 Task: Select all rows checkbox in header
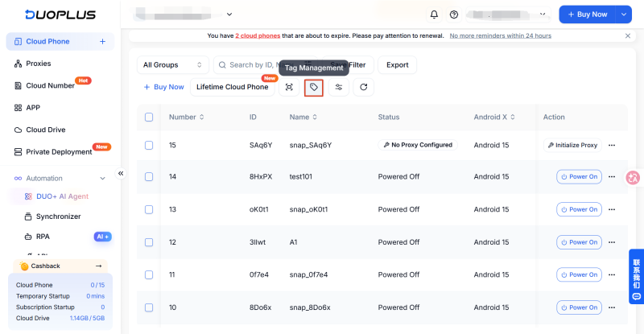coord(149,117)
